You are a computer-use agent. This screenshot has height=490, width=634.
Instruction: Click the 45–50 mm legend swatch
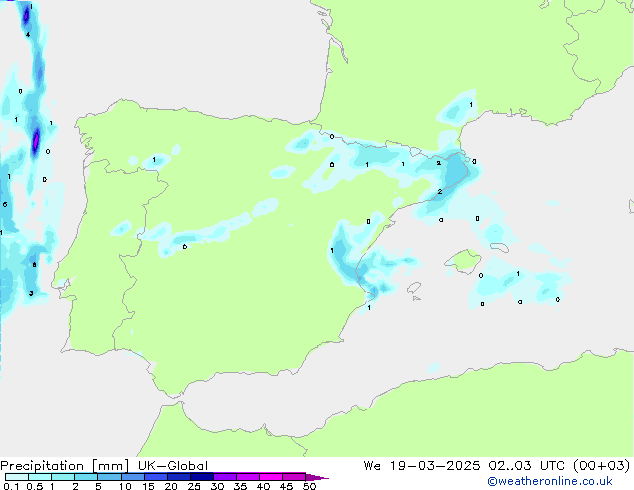pos(294,477)
